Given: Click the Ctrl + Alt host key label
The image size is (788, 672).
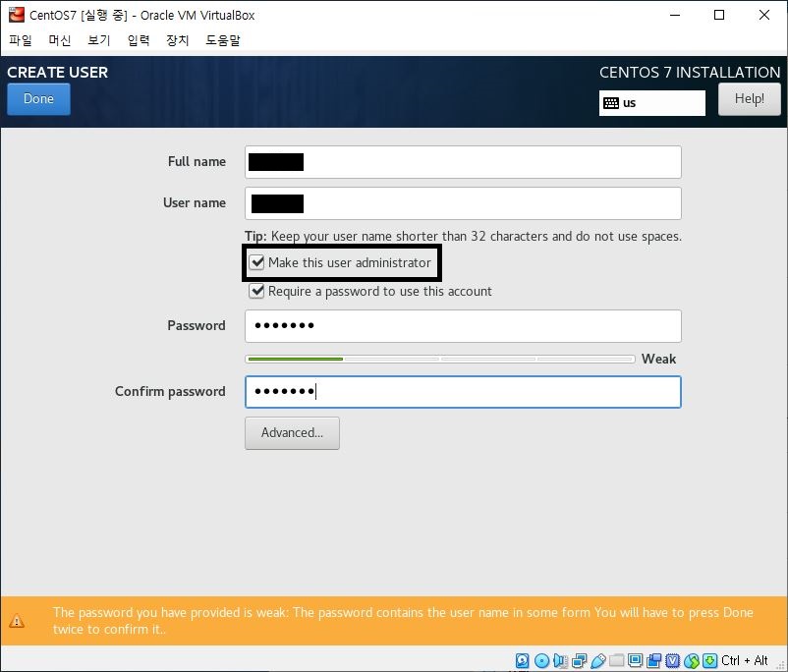Looking at the screenshot, I should point(745,660).
